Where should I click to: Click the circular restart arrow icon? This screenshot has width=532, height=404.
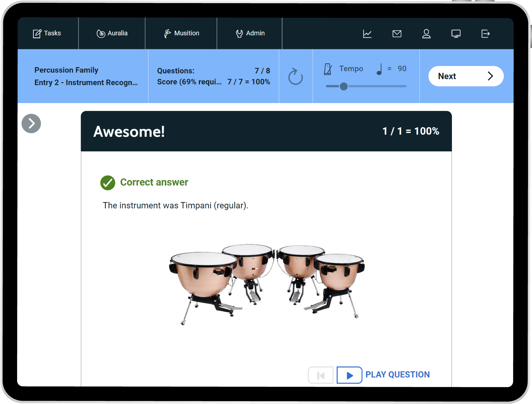pos(295,76)
